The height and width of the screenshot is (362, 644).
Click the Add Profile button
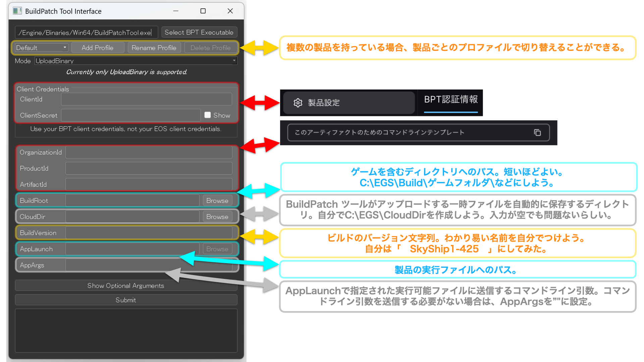[x=98, y=48]
